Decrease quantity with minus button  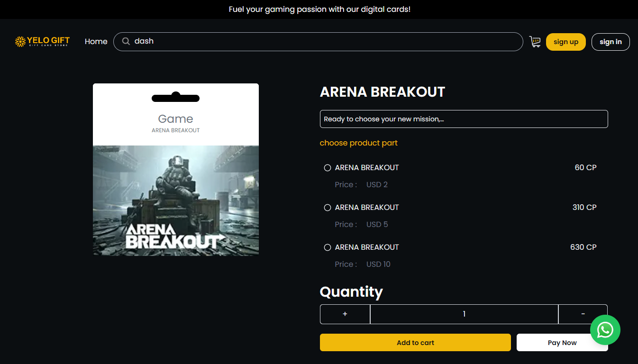(583, 314)
